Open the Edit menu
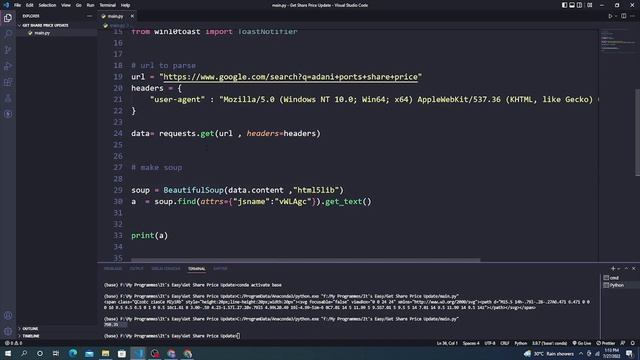Viewport: 640px width, 360px height. coord(29,5)
